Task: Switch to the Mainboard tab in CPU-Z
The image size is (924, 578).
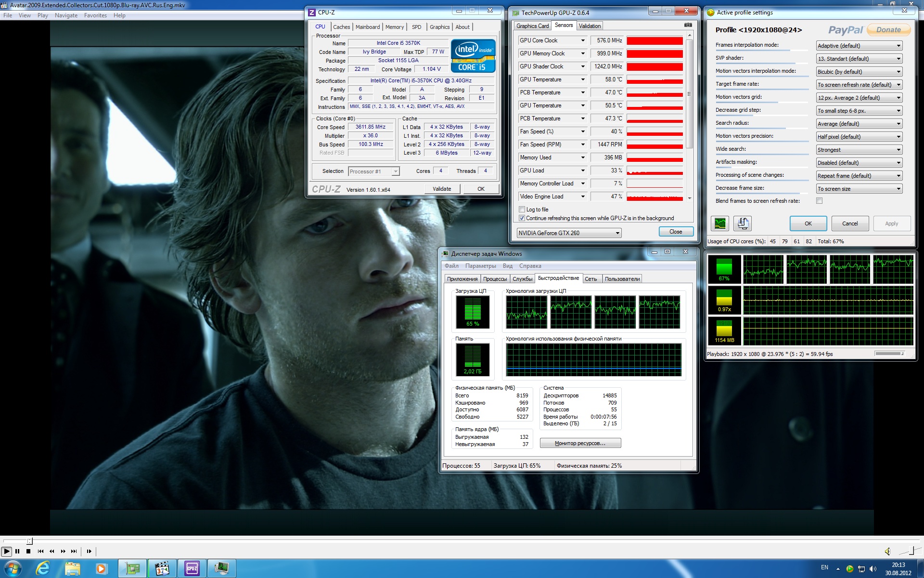Action: point(368,27)
